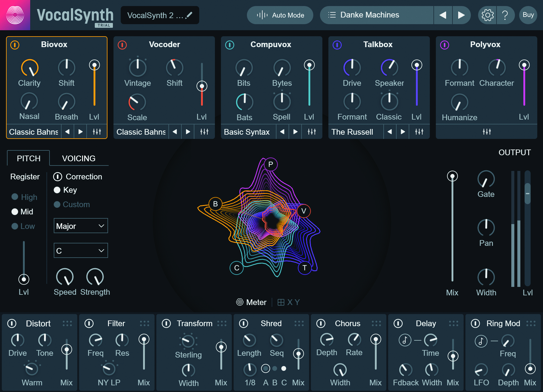This screenshot has width=543, height=392.
Task: Switch to the VOICING tab
Action: pos(79,158)
